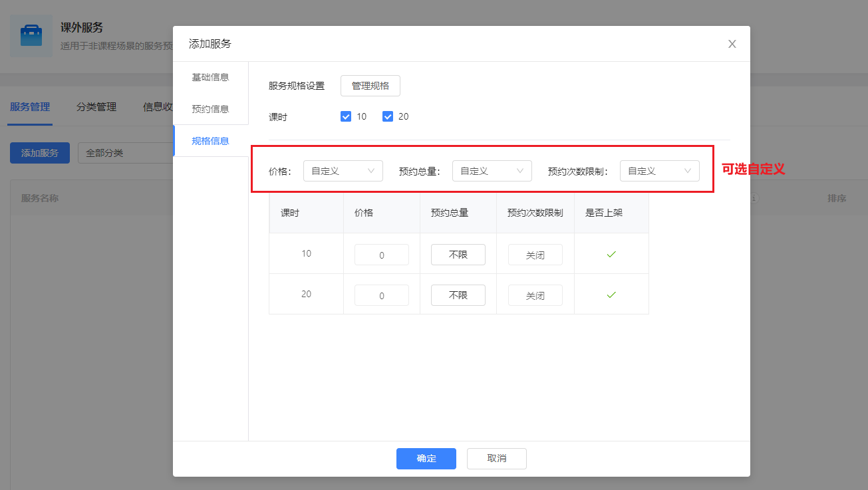Open 全部分类 filter in background page
868x490 pixels.
point(125,153)
